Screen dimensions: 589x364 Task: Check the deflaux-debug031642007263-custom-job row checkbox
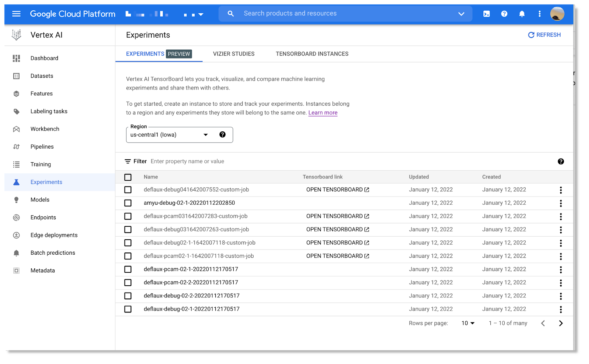(128, 229)
